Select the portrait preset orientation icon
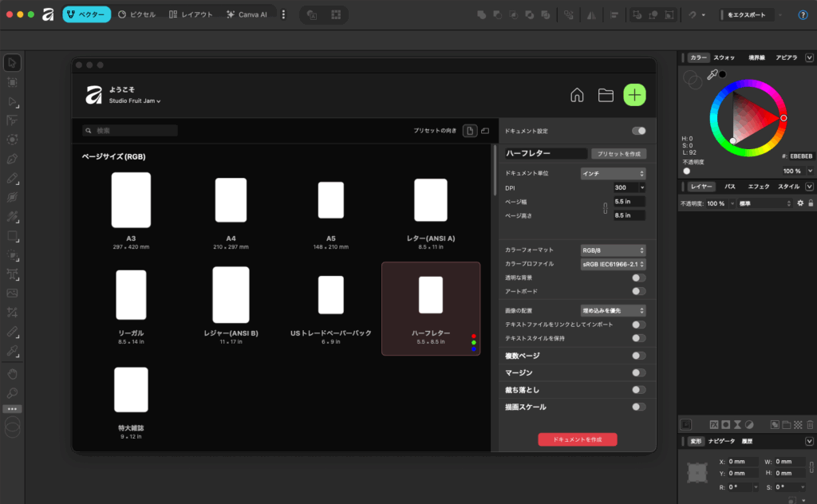Viewport: 817px width, 504px height. (x=470, y=131)
